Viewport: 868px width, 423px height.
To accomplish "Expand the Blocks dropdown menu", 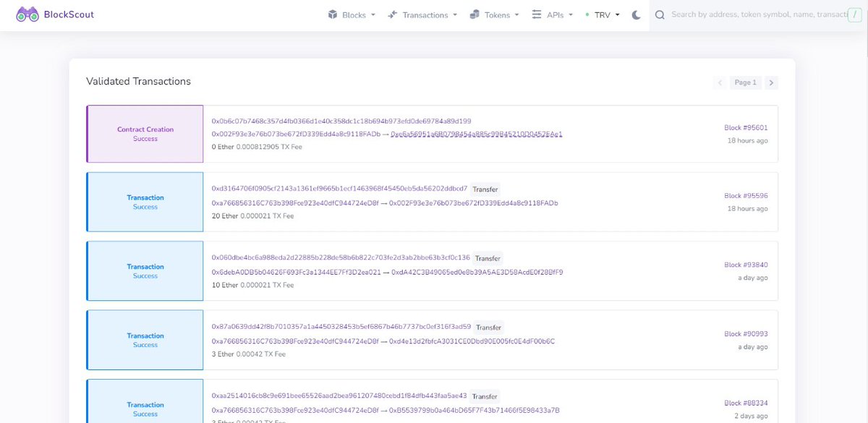I will coord(351,14).
